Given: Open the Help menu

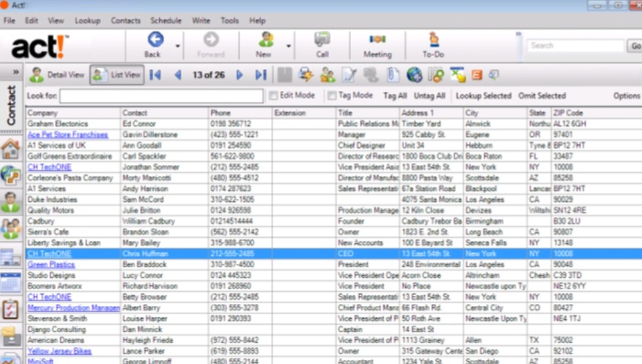Looking at the screenshot, I should [257, 21].
